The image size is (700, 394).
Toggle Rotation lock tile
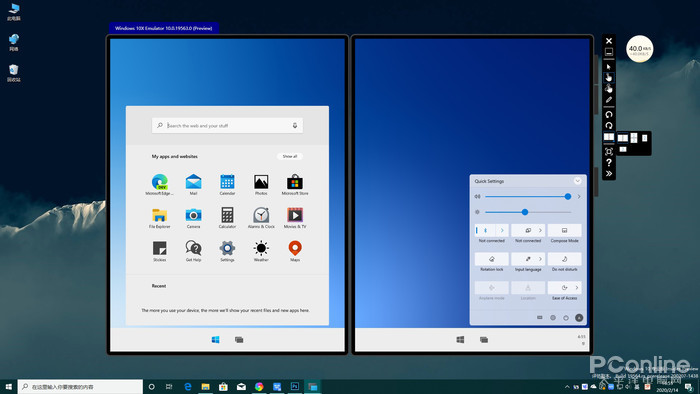pos(492,259)
